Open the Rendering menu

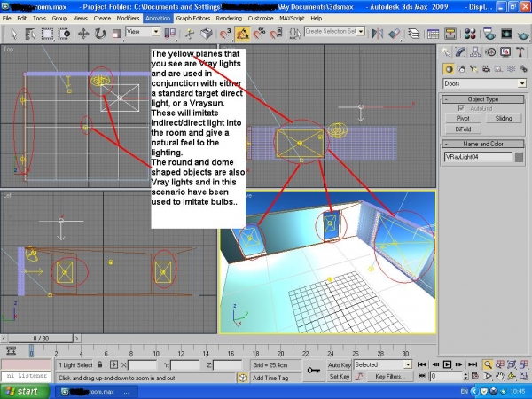point(229,19)
